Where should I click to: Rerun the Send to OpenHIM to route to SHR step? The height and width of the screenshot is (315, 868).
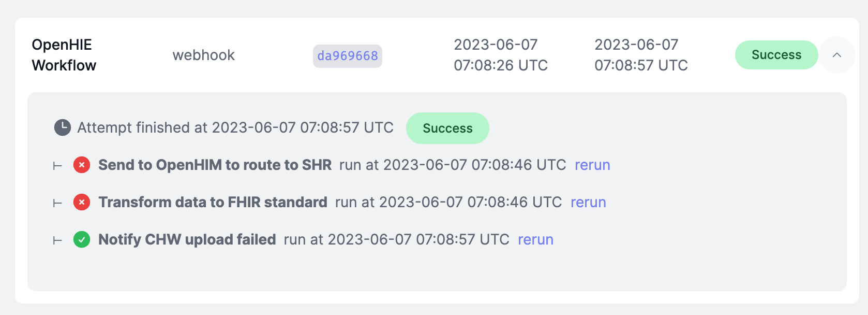(x=592, y=165)
